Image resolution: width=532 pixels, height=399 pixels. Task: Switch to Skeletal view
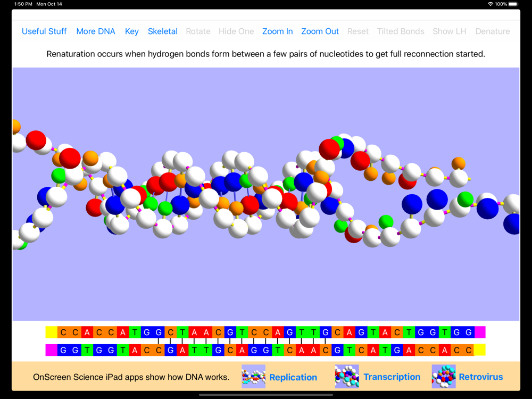pyautogui.click(x=162, y=31)
